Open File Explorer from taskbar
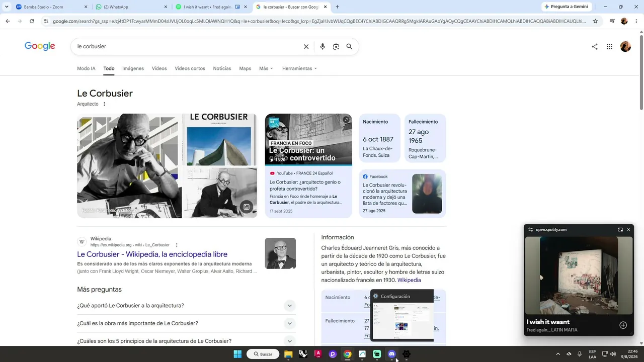The image size is (644, 362). tap(288, 354)
